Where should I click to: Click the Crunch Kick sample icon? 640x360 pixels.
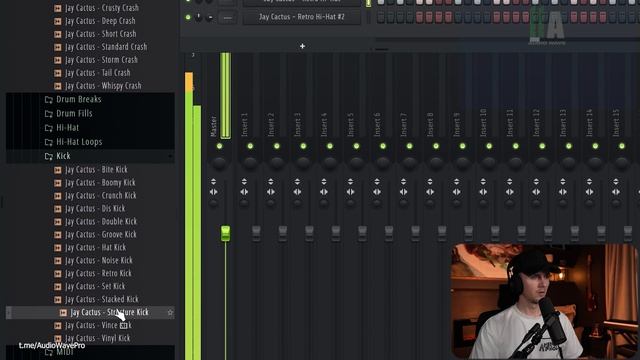tap(58, 196)
